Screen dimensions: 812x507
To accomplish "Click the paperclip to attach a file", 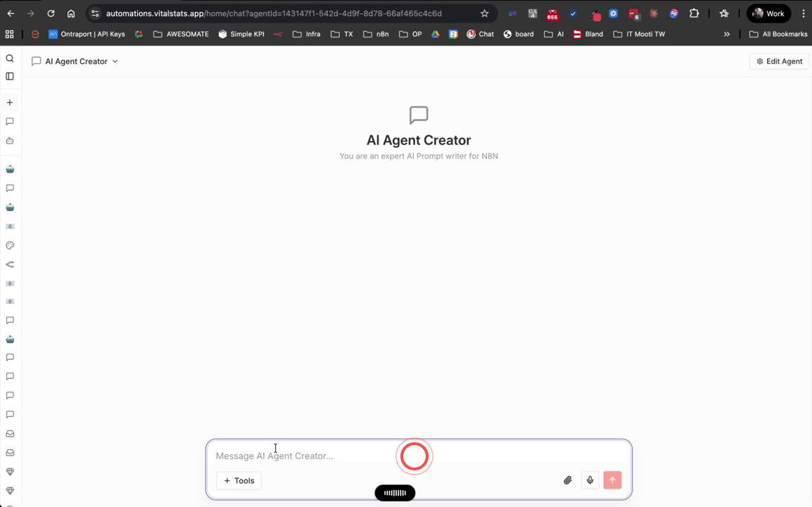I will coord(567,480).
